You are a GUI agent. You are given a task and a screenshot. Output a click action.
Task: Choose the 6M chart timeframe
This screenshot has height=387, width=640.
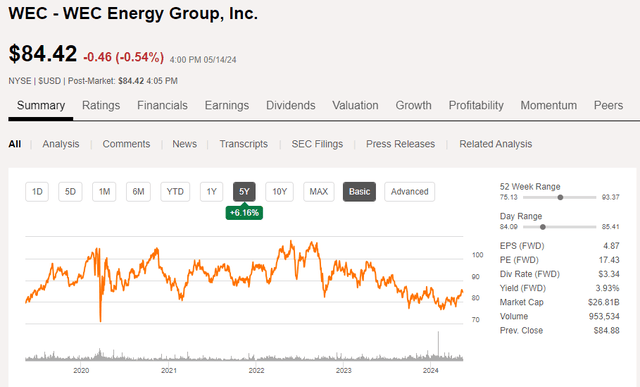point(138,191)
